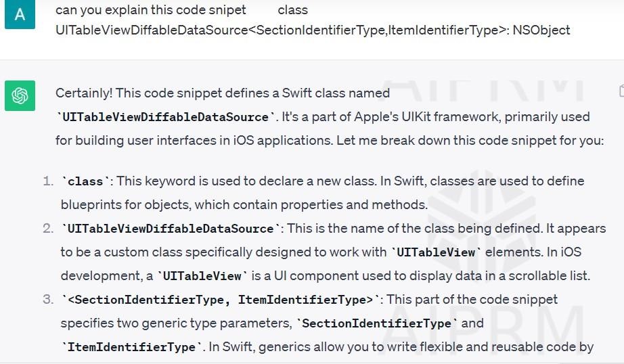The width and height of the screenshot is (624, 364).
Task: Click the `UITableView` code after "development, a"
Action: click(x=202, y=276)
